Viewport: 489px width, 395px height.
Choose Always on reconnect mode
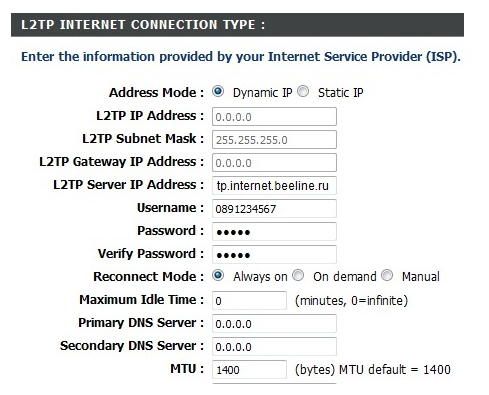click(x=218, y=276)
